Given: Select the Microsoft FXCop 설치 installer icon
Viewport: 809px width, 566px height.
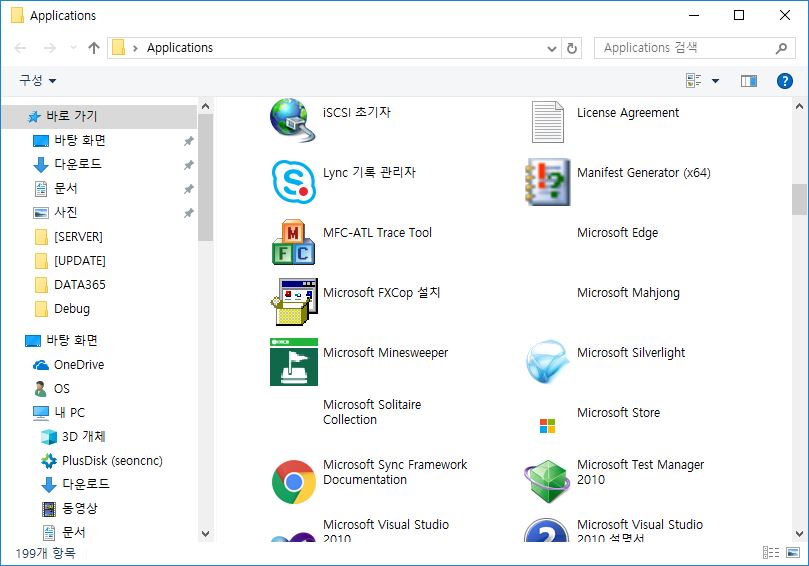Looking at the screenshot, I should tap(294, 302).
